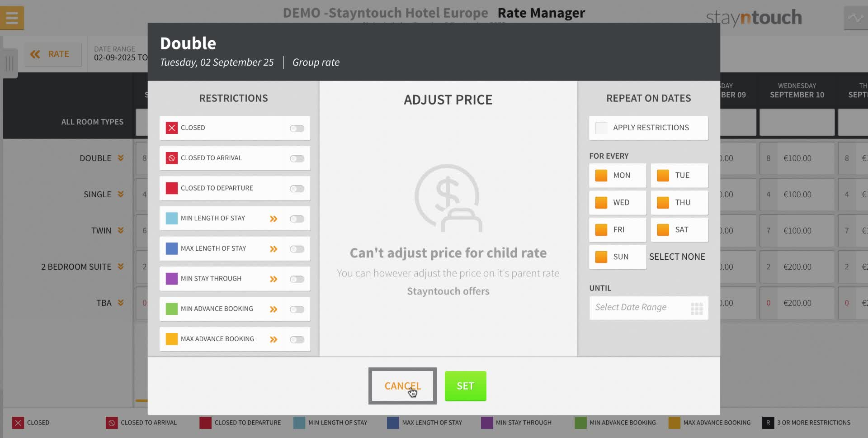868x438 pixels.
Task: Expand the 2 BEDROOM SUITE row
Action: 121,267
